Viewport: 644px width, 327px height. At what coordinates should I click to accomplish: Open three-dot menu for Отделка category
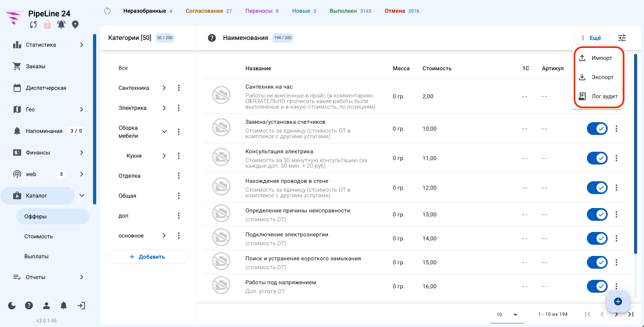coord(178,176)
